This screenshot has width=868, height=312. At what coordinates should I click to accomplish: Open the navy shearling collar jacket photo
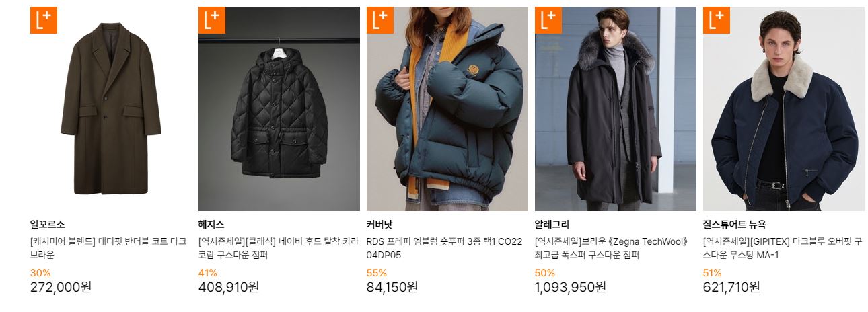pyautogui.click(x=784, y=109)
